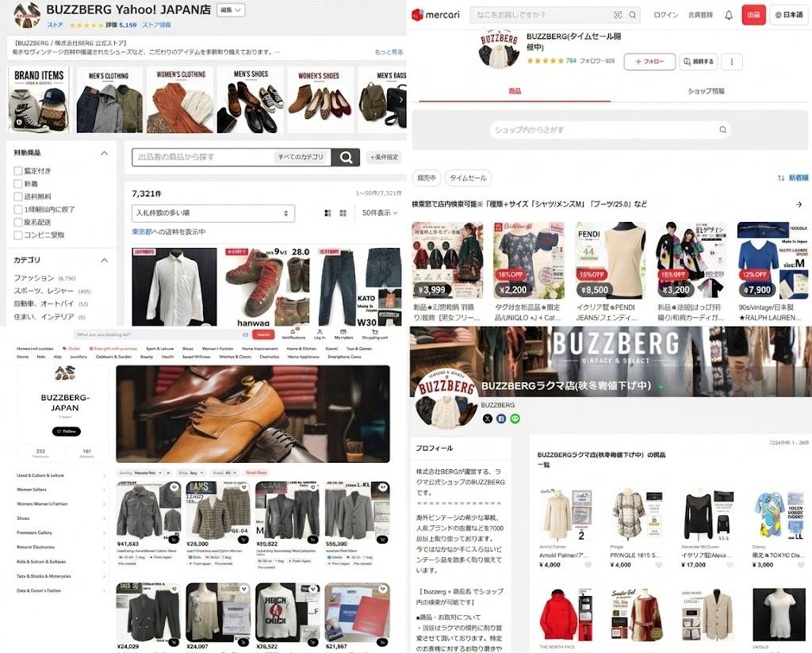This screenshot has width=812, height=653.
Task: Toggle the 販売中 filter chip on Mercari
Action: pos(426,178)
